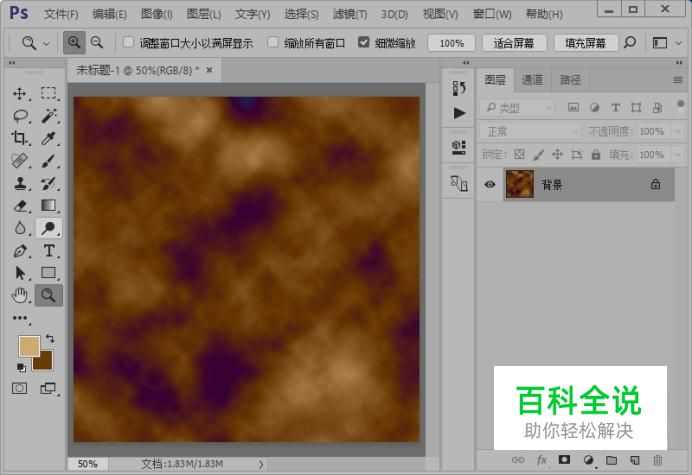Click the zoom-in mode button in options bar
692x475 pixels.
pos(74,43)
